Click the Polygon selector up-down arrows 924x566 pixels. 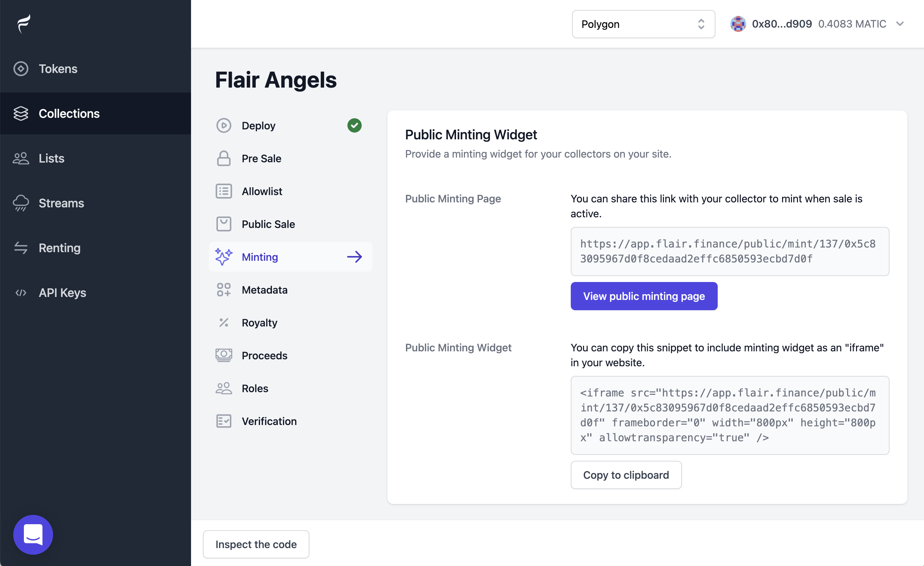pos(701,24)
